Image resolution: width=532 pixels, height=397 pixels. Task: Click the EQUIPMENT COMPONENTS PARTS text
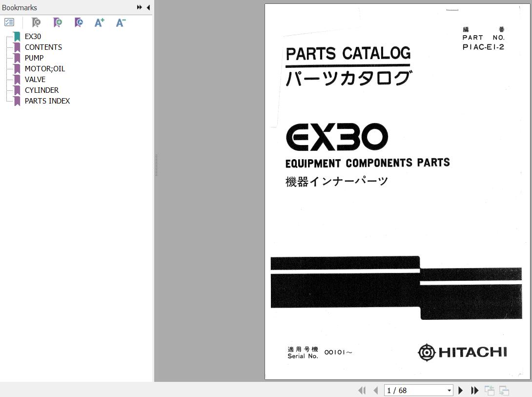point(368,163)
